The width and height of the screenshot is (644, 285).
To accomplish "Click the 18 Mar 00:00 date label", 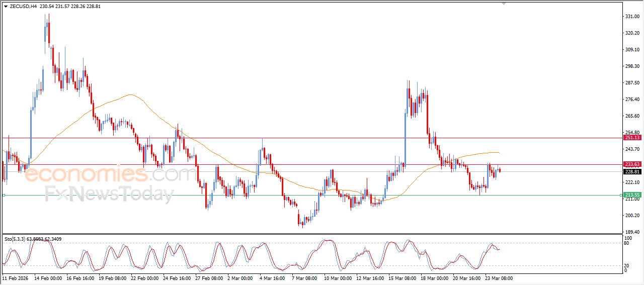I will (x=434, y=278).
